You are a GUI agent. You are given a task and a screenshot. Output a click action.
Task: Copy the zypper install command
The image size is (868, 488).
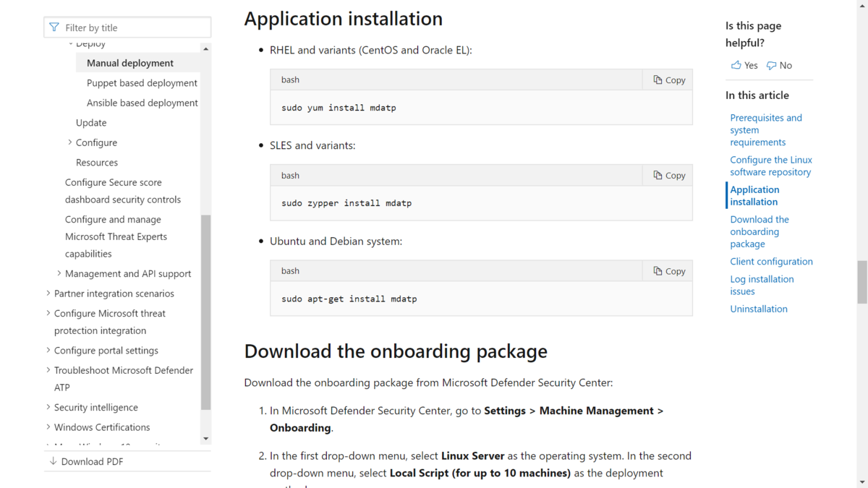[668, 175]
